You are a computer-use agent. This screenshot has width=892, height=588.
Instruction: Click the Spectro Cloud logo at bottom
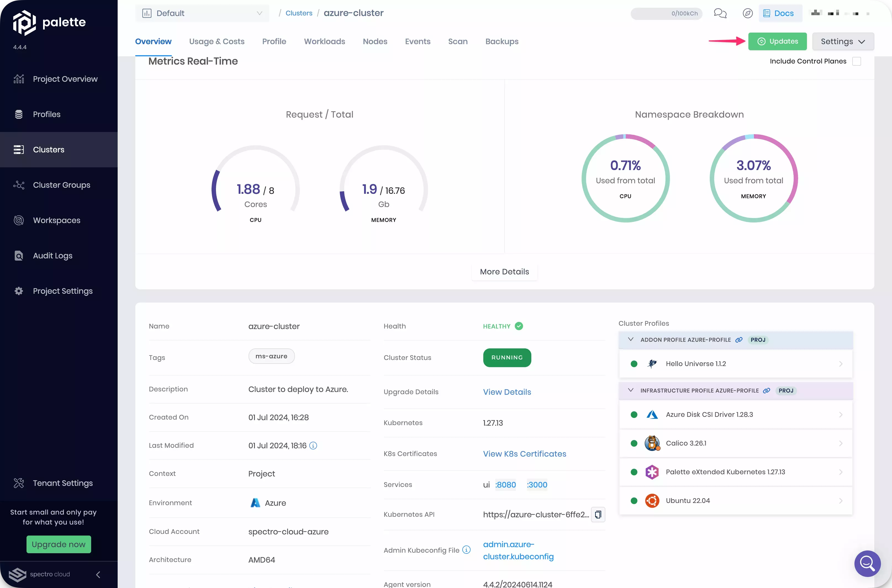click(x=39, y=574)
